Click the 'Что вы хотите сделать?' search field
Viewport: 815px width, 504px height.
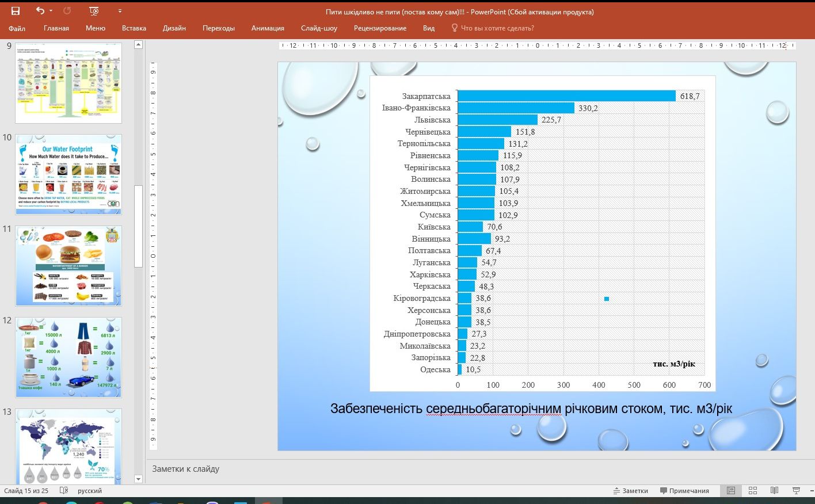(497, 28)
